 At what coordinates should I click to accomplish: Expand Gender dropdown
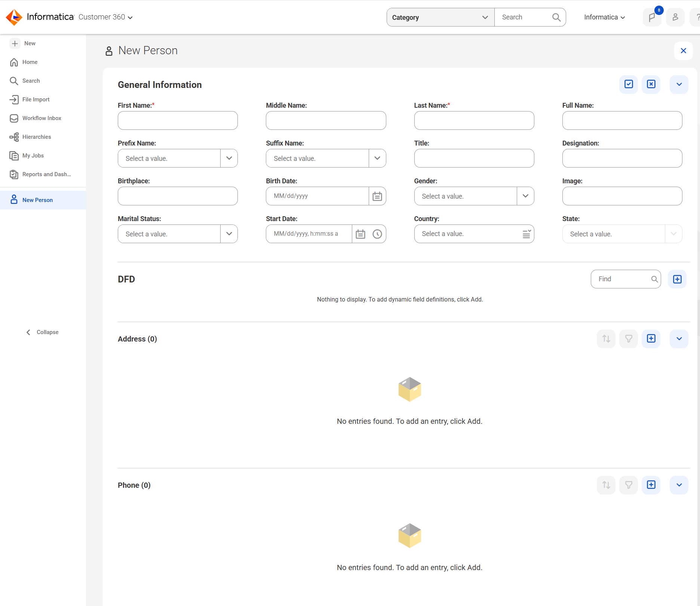click(525, 196)
